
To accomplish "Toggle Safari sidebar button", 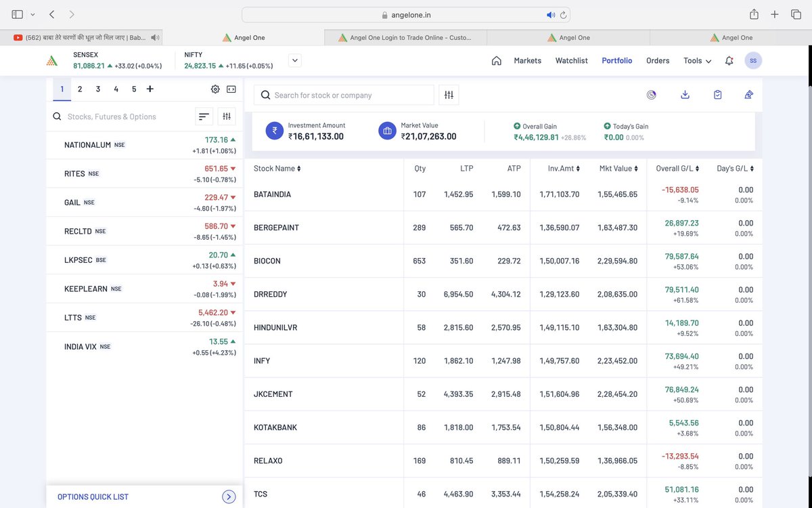I will (x=18, y=14).
